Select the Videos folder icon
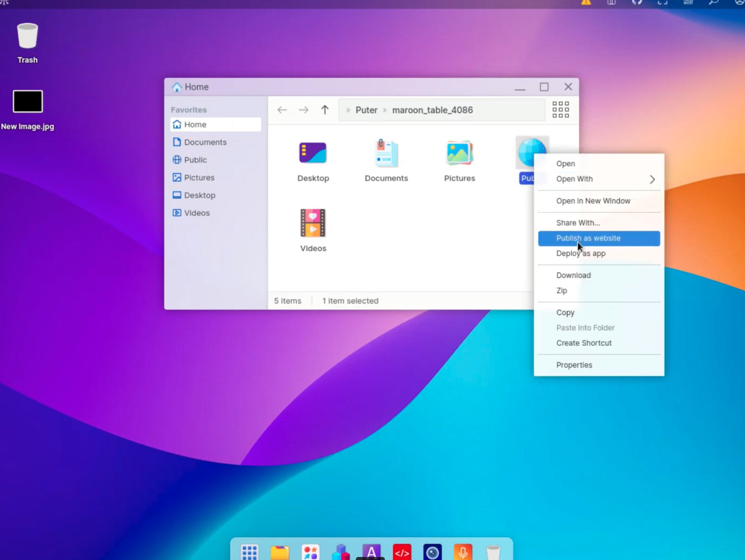The width and height of the screenshot is (745, 560). 313,223
